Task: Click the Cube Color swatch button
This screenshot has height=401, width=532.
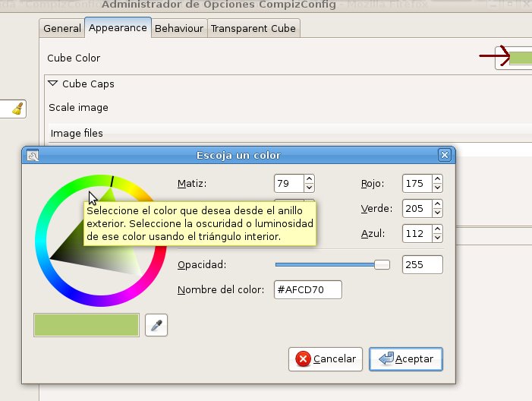Action: (x=514, y=58)
